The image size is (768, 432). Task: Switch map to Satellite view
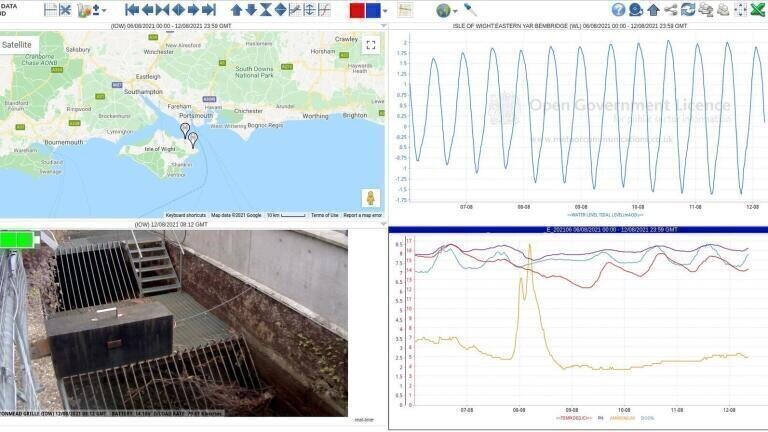click(17, 45)
